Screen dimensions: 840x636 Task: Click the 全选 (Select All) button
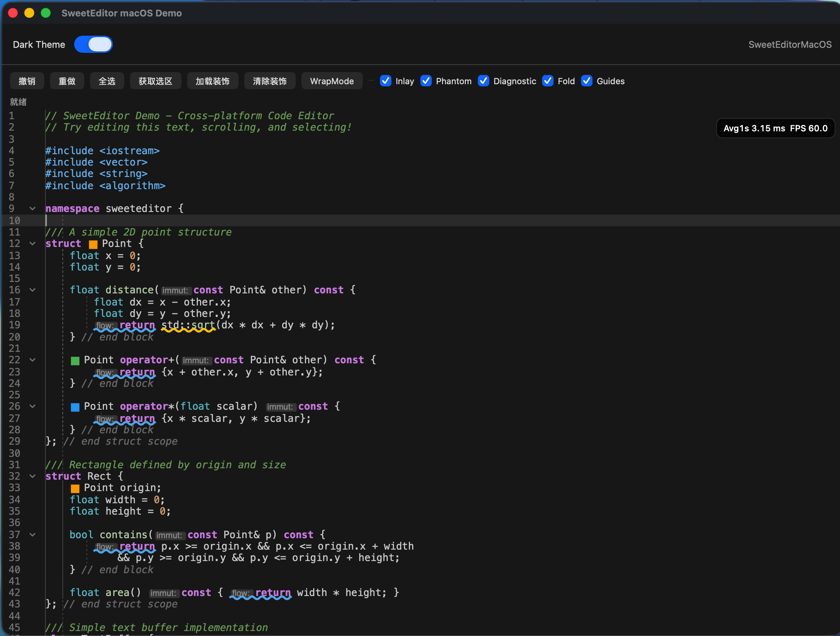107,81
